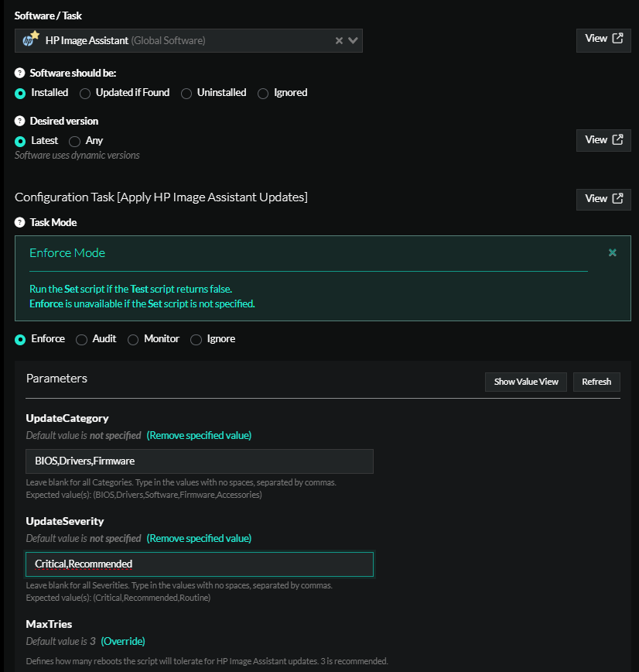Click 'Enforce is unavailable' description line
Viewport: 639px width, 672px height.
point(142,303)
